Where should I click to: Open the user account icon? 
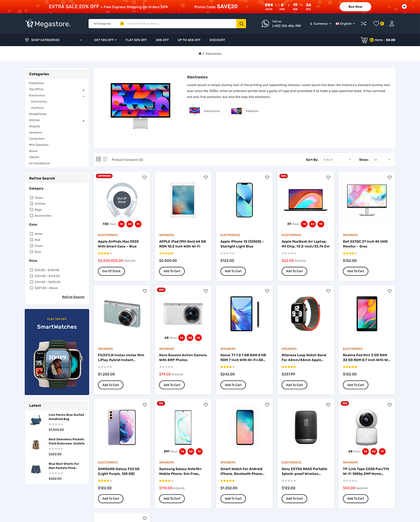[392, 23]
